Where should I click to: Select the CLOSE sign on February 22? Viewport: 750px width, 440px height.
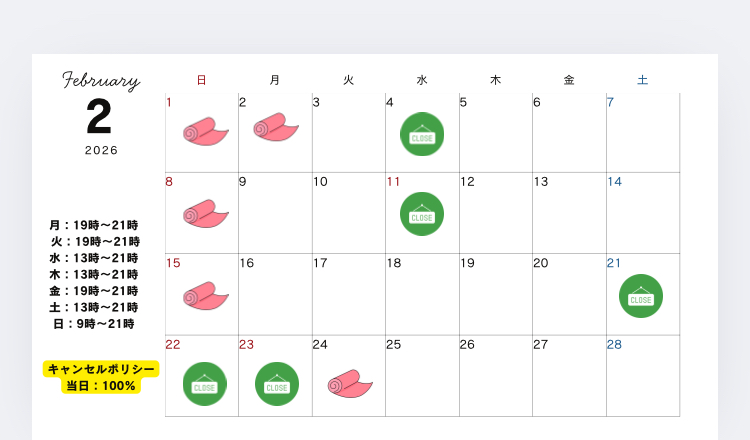point(205,384)
